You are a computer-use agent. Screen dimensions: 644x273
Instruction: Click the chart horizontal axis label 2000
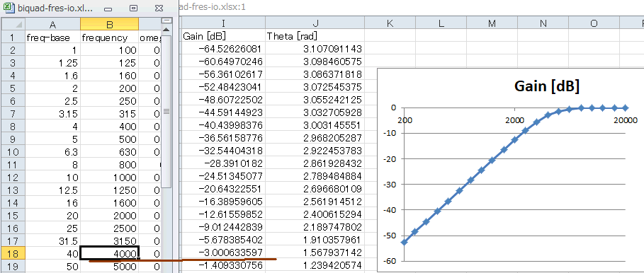click(x=514, y=120)
